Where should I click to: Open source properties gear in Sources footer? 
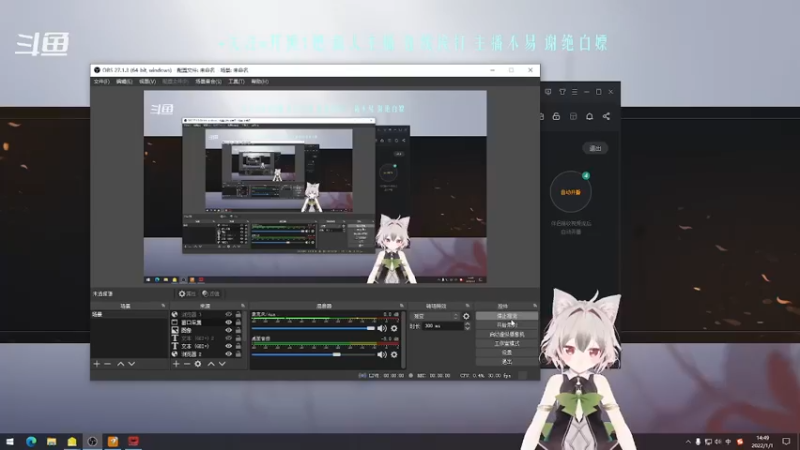tap(198, 364)
